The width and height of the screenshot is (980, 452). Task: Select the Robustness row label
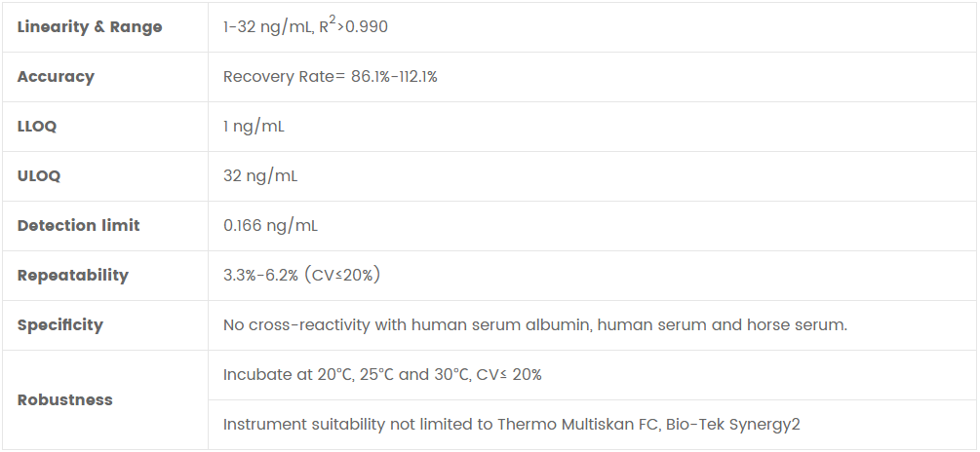[64, 400]
